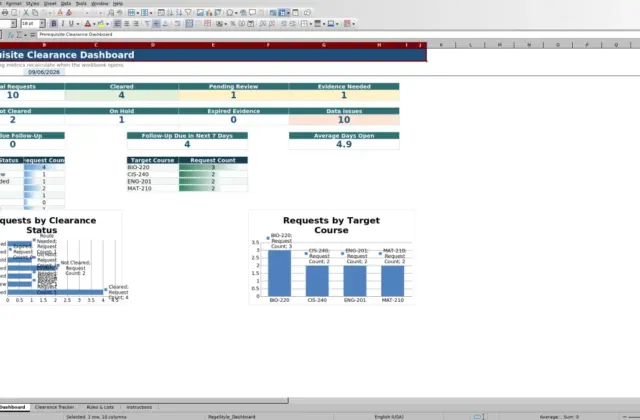The width and height of the screenshot is (640, 420).
Task: Click the Function Wizard fx icon
Action: tap(11, 35)
